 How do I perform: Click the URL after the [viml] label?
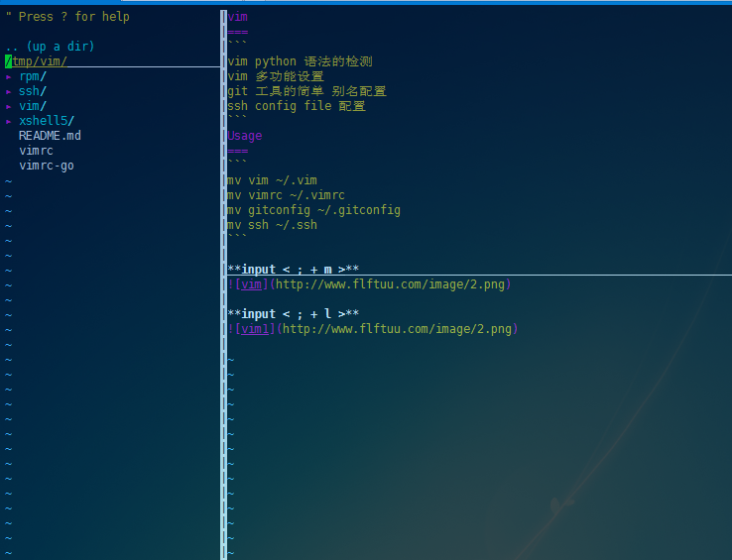tap(397, 329)
